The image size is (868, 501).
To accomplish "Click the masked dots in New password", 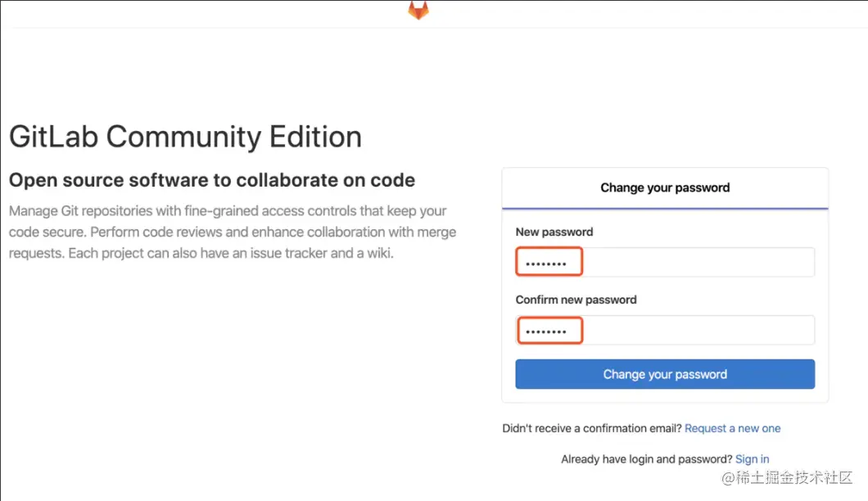I will (x=545, y=264).
